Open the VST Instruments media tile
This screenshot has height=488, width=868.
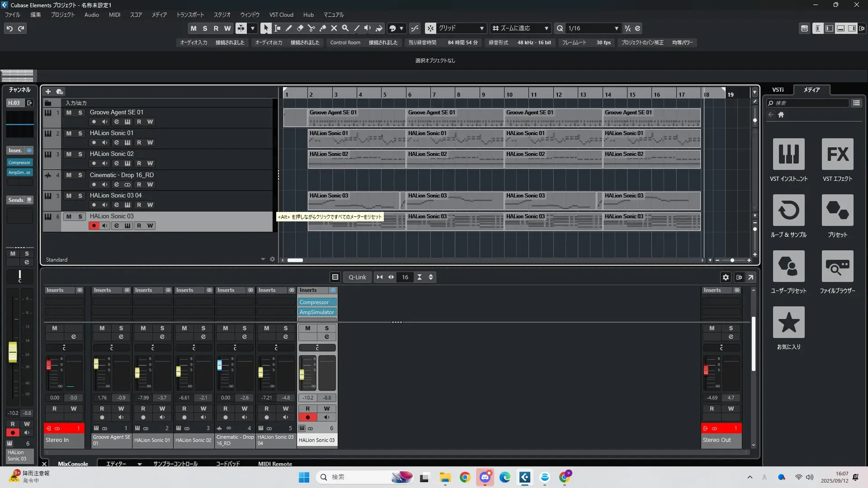(788, 155)
